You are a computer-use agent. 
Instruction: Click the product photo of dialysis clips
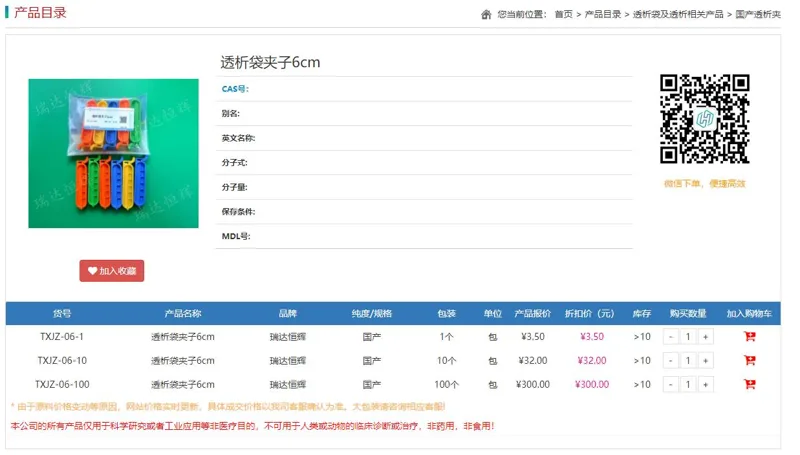[113, 153]
